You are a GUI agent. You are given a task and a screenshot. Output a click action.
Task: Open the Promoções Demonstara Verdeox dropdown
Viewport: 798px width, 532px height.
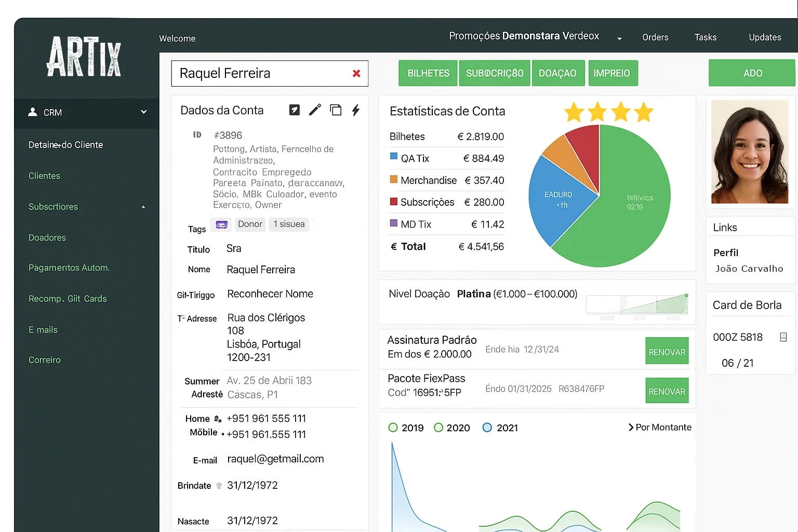coord(619,37)
